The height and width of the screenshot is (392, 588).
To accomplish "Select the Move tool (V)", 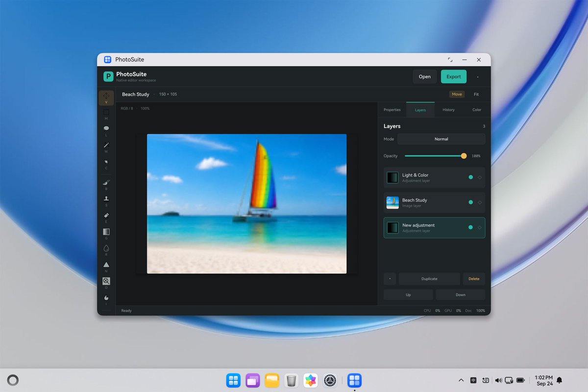I will [x=106, y=98].
